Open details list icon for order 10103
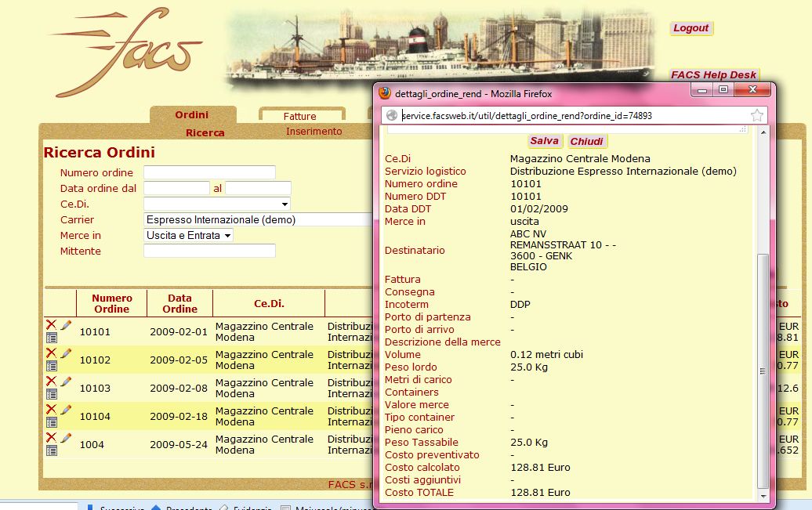 (52, 394)
